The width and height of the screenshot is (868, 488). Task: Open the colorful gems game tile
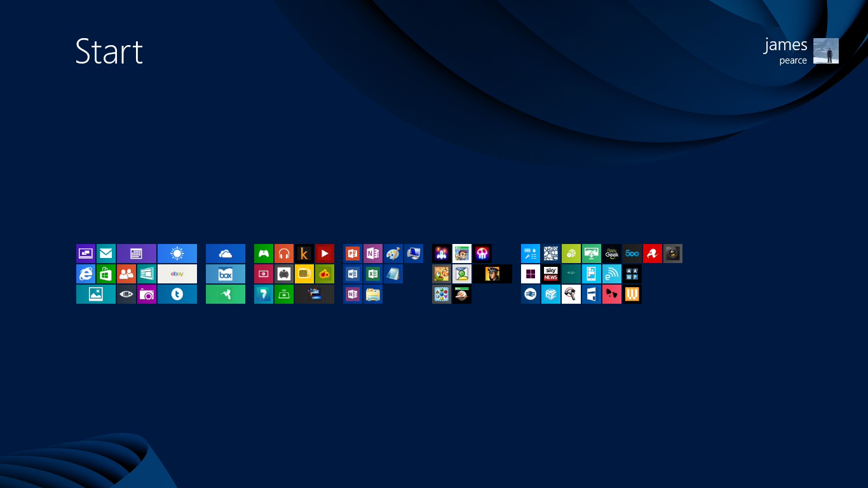click(442, 294)
